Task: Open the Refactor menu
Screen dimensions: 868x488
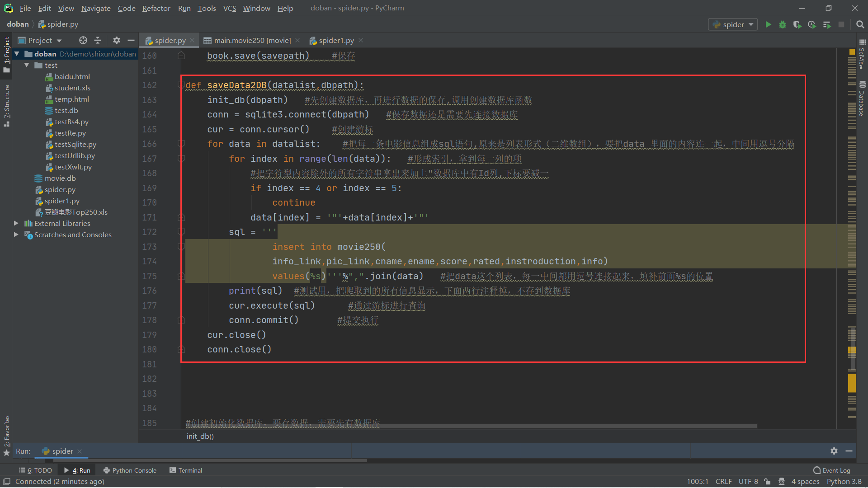Action: [x=156, y=8]
